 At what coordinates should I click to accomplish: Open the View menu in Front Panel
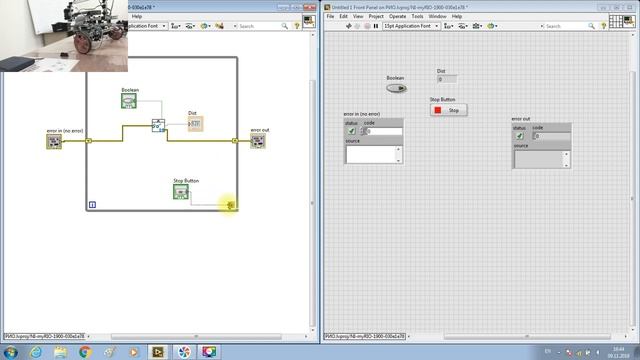click(358, 16)
